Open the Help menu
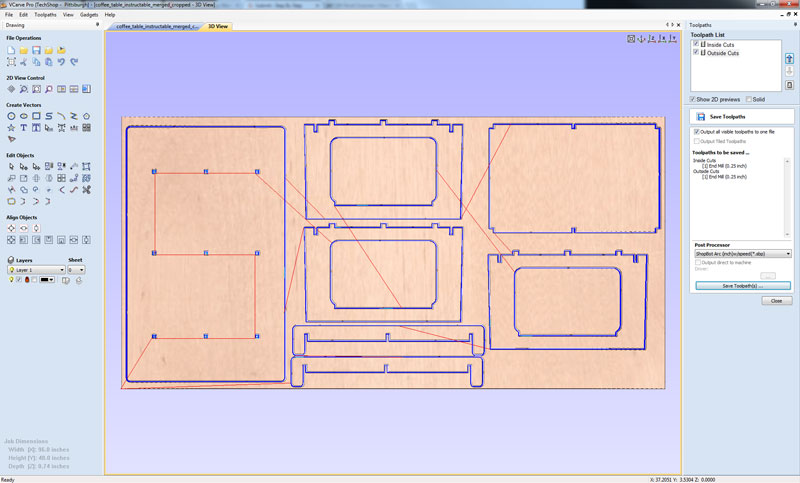 click(x=110, y=15)
